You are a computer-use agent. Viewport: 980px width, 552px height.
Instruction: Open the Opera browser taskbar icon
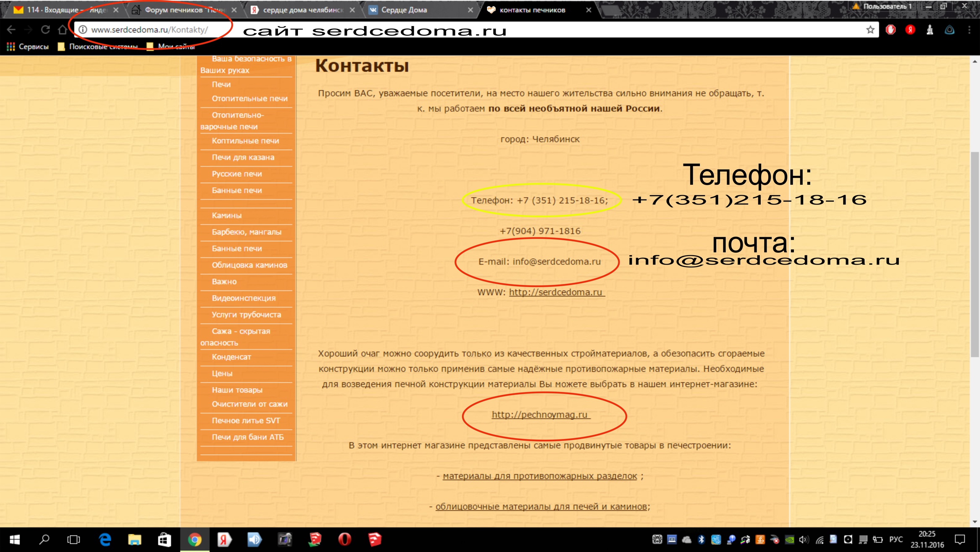click(344, 539)
